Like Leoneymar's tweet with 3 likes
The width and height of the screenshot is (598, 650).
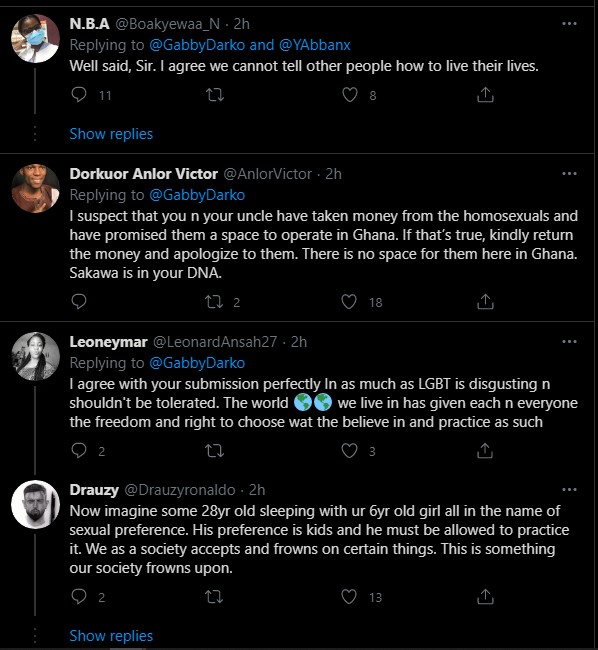(349, 451)
